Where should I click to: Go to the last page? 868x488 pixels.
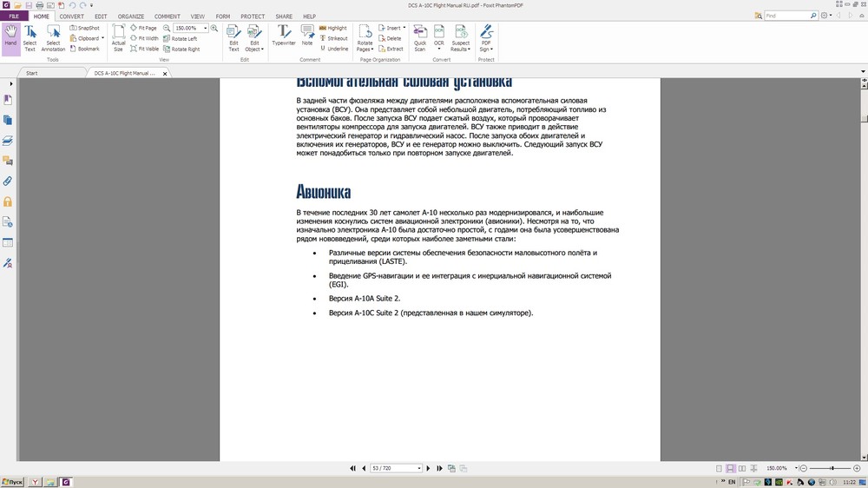point(439,468)
